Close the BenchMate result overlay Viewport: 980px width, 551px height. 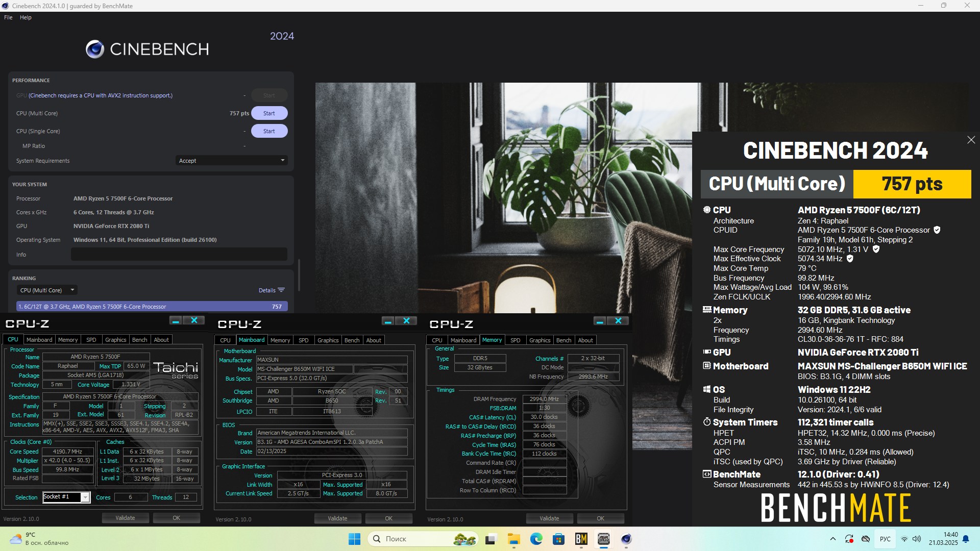point(971,140)
